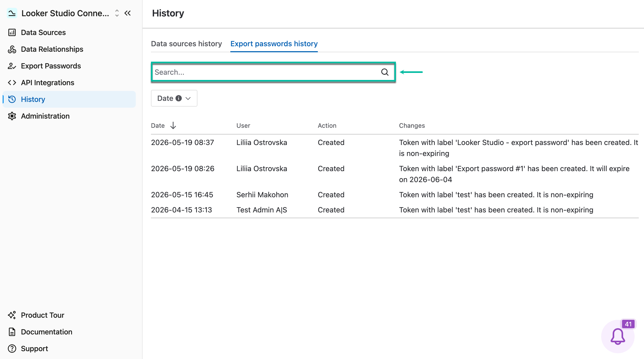Click the search magnifier icon
The width and height of the screenshot is (644, 359).
(385, 72)
